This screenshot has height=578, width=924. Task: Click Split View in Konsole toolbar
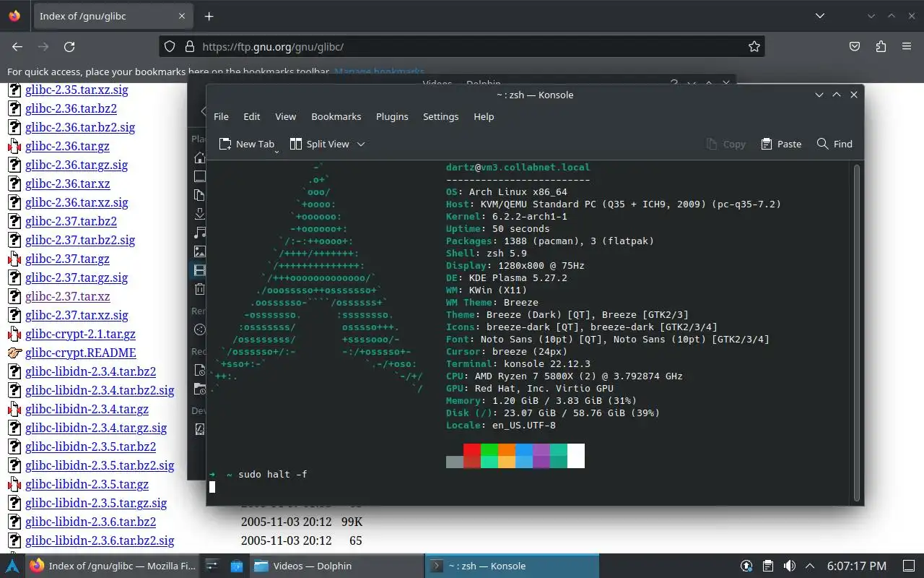tap(319, 144)
